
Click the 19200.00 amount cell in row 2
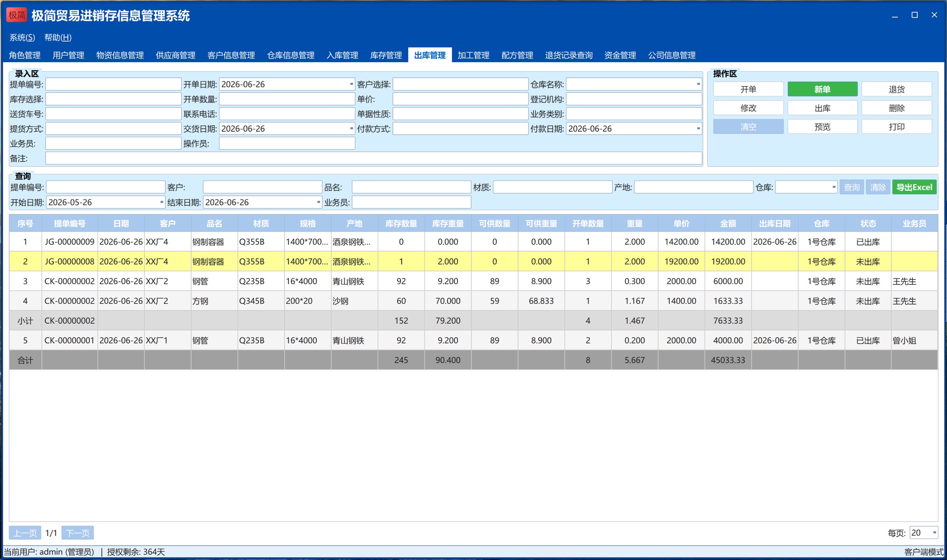click(728, 262)
